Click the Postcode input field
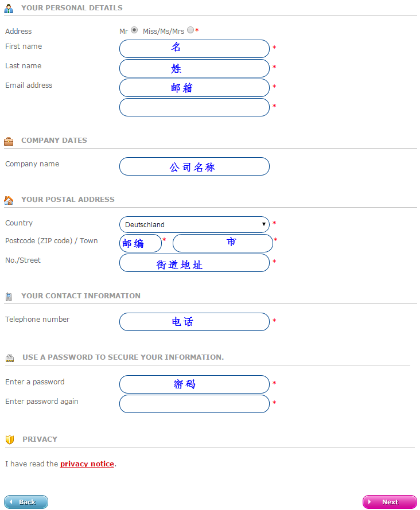This screenshot has height=510, width=420. (141, 243)
